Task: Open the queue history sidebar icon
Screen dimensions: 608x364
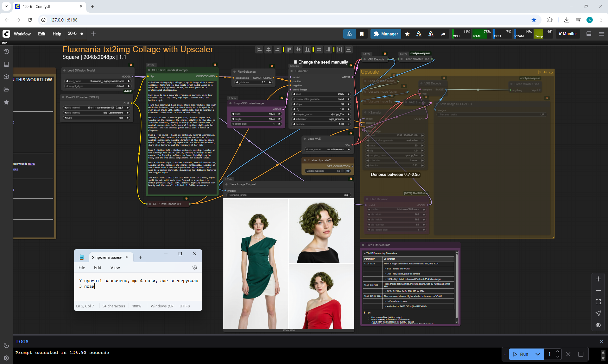Action: [6, 52]
